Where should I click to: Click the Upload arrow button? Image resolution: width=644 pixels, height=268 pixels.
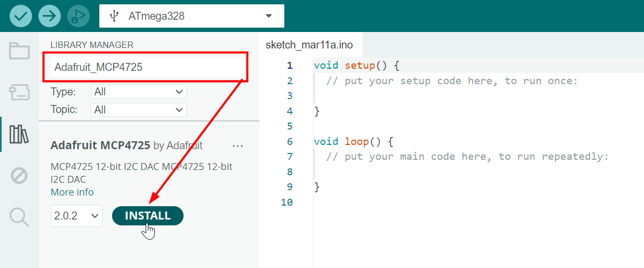click(50, 16)
